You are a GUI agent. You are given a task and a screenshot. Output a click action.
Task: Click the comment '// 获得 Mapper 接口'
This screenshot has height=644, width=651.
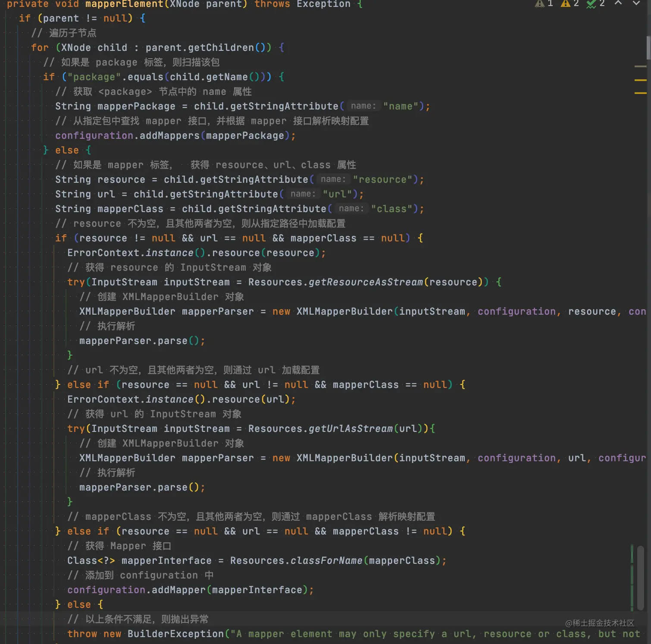click(119, 546)
